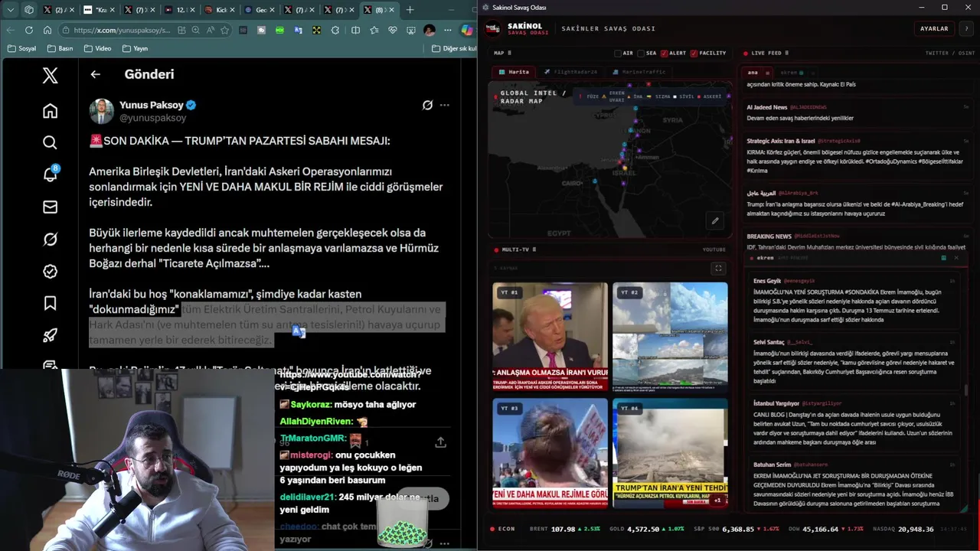This screenshot has width=980, height=551.
Task: Click the BRENT 107.98 ticker value
Action: click(x=563, y=529)
